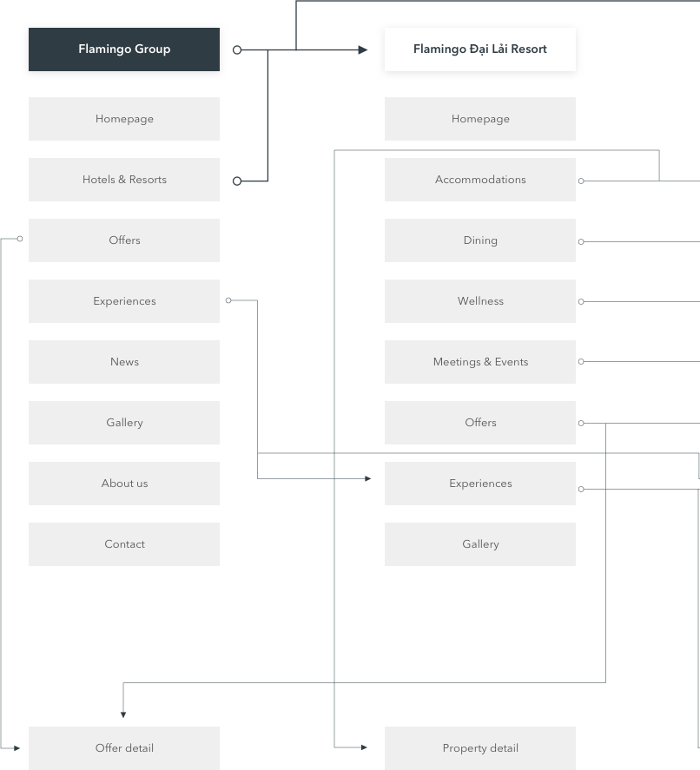Select the Accommodations node
The width and height of the screenshot is (700, 770).
coord(480,180)
